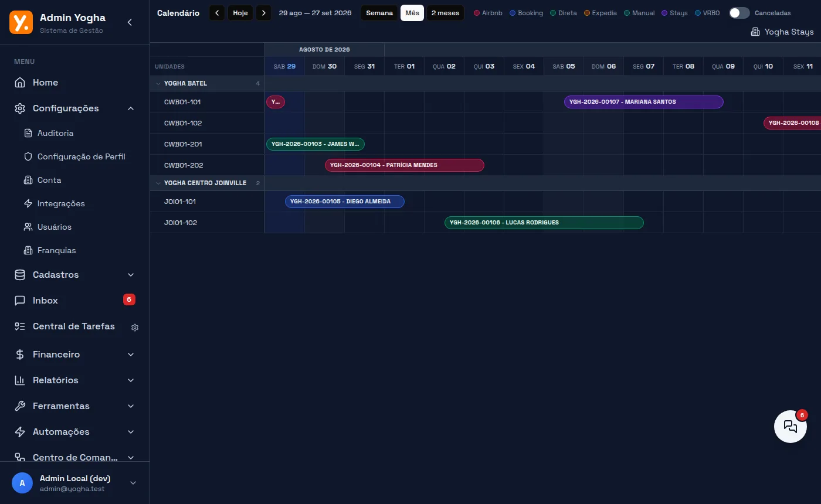
Task: Click the Inbox badge showing 6
Action: point(129,300)
